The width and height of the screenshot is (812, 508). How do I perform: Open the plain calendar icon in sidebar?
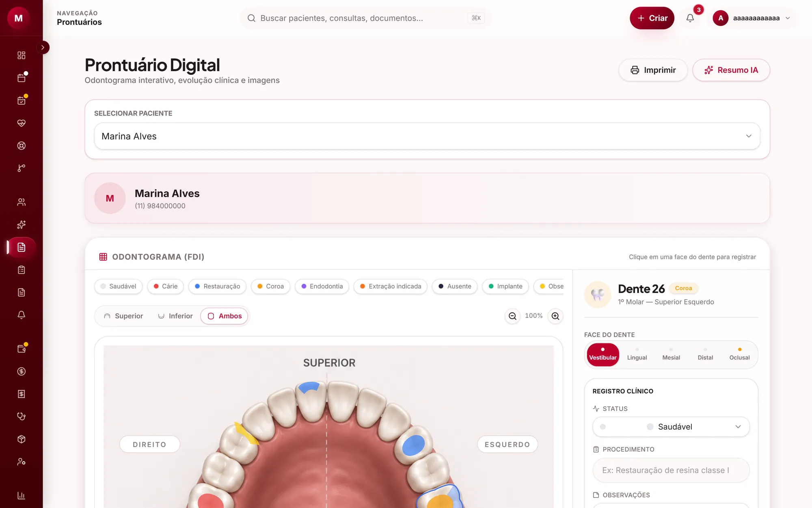(22, 78)
